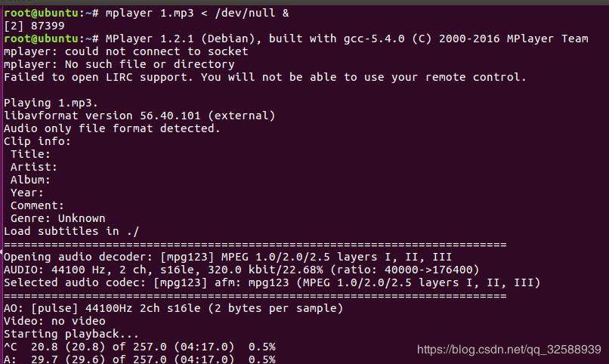
Task: Click the 'AO: [pulse] 44100Hz' line
Action: coord(174,308)
